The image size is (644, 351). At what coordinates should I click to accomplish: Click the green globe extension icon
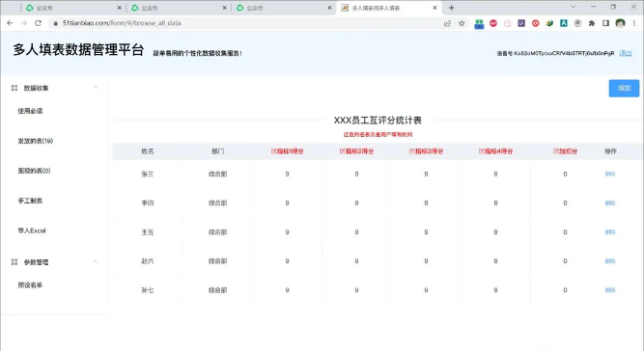549,23
